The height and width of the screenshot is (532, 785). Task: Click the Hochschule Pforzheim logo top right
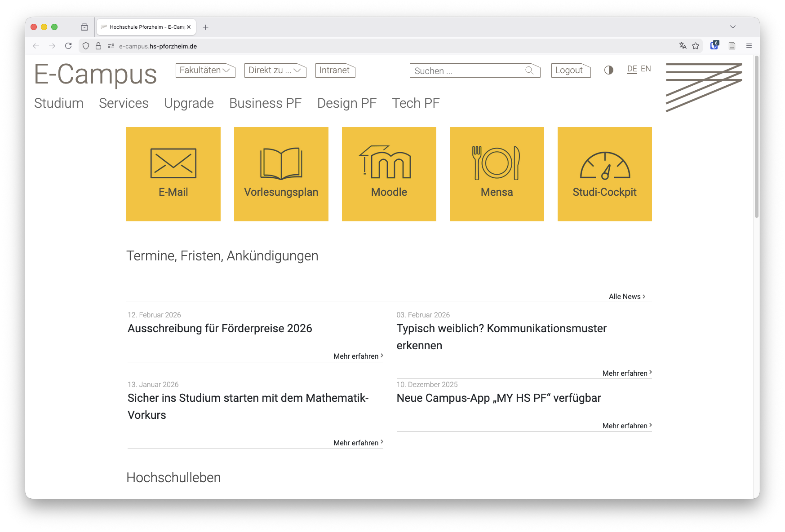(x=703, y=88)
